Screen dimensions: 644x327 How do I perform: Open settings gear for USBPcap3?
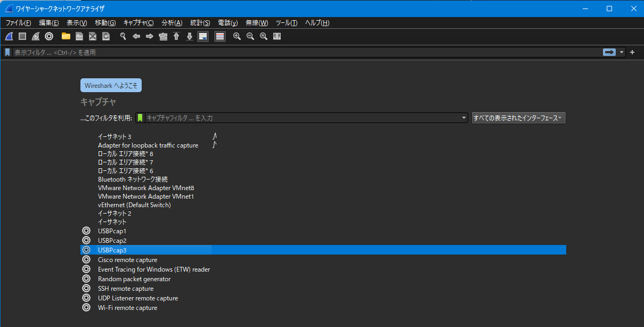point(86,250)
